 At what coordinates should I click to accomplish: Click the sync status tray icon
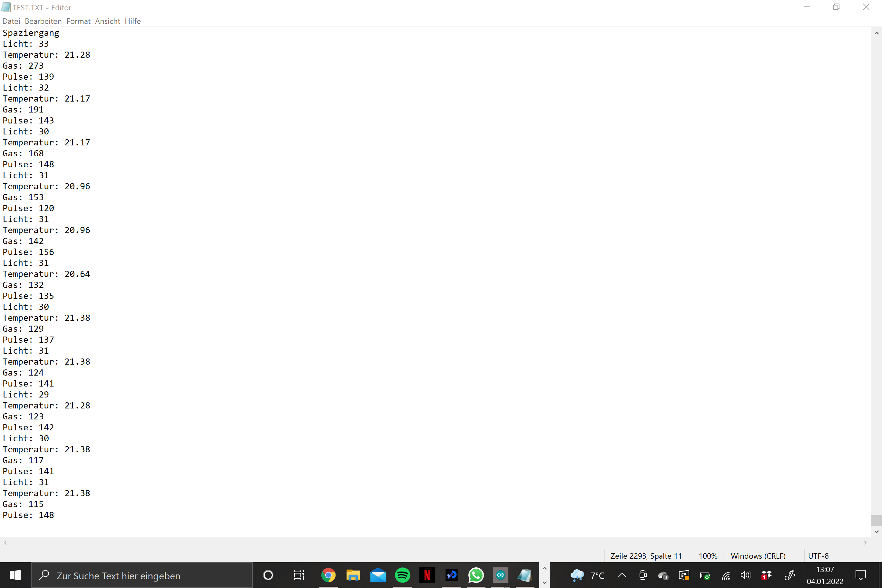[x=684, y=575]
